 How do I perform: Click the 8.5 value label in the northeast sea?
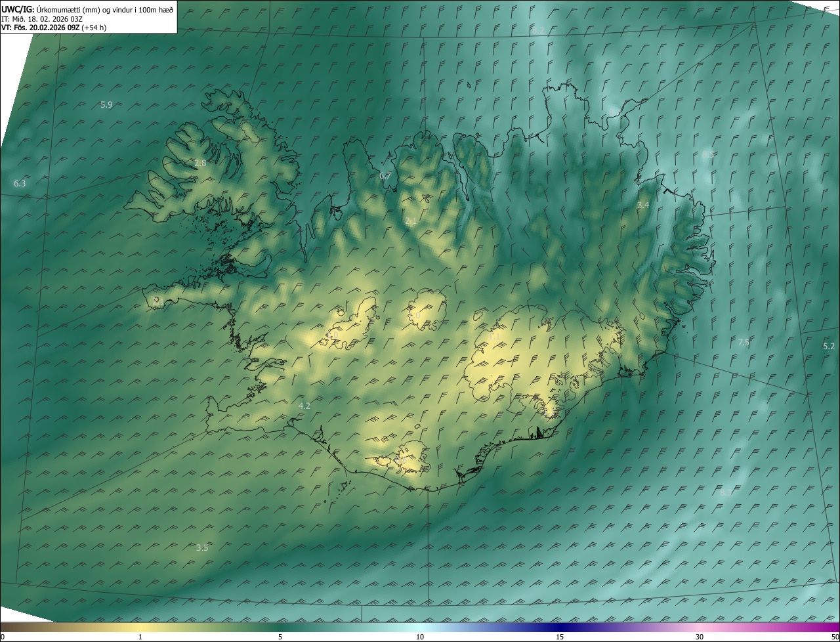(707, 154)
